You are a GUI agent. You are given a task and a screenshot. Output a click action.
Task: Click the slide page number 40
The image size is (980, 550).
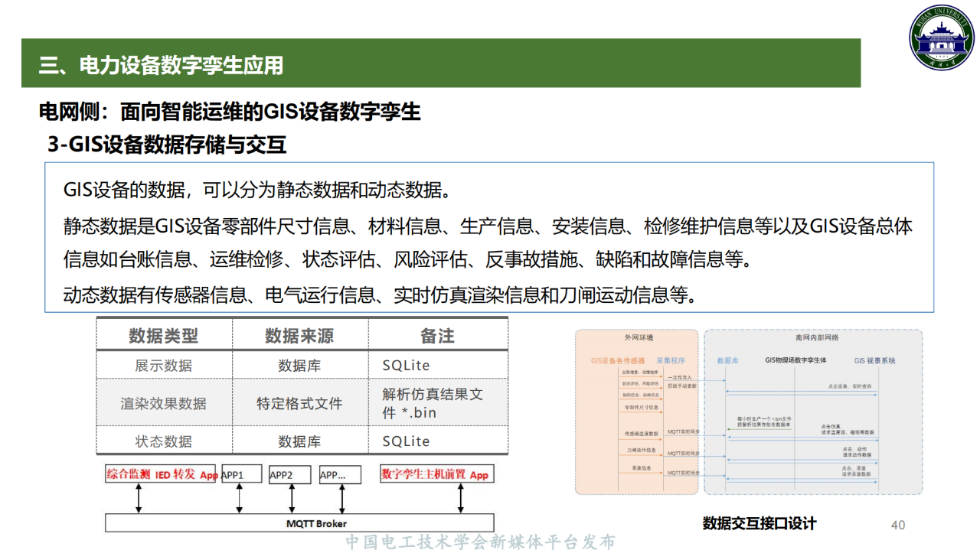[x=898, y=525]
